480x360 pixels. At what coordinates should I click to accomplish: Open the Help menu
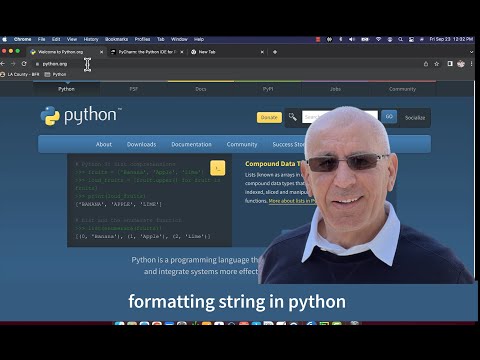pyautogui.click(x=199, y=39)
